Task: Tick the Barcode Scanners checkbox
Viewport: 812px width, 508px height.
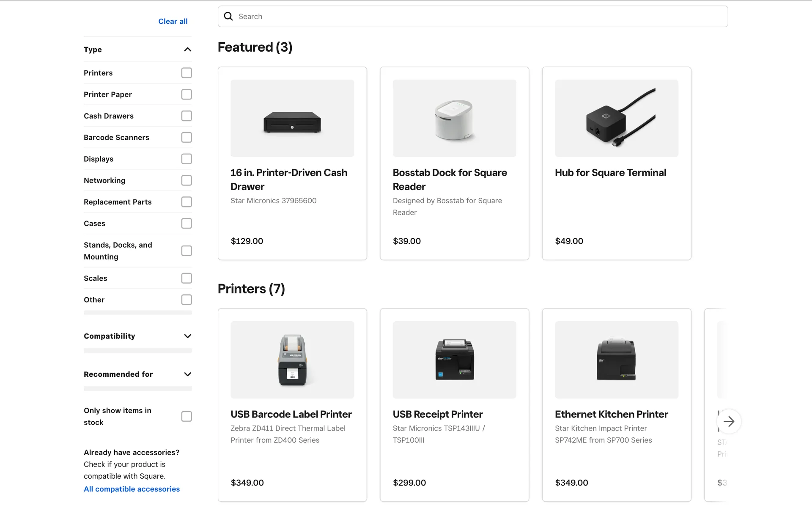Action: click(187, 138)
